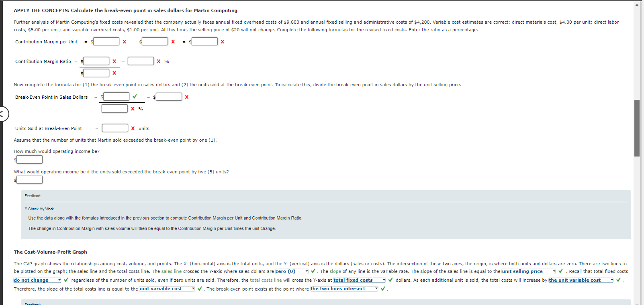644x305 pixels.
Task: Click the Units Sold at Break-Even input field
Action: point(114,128)
